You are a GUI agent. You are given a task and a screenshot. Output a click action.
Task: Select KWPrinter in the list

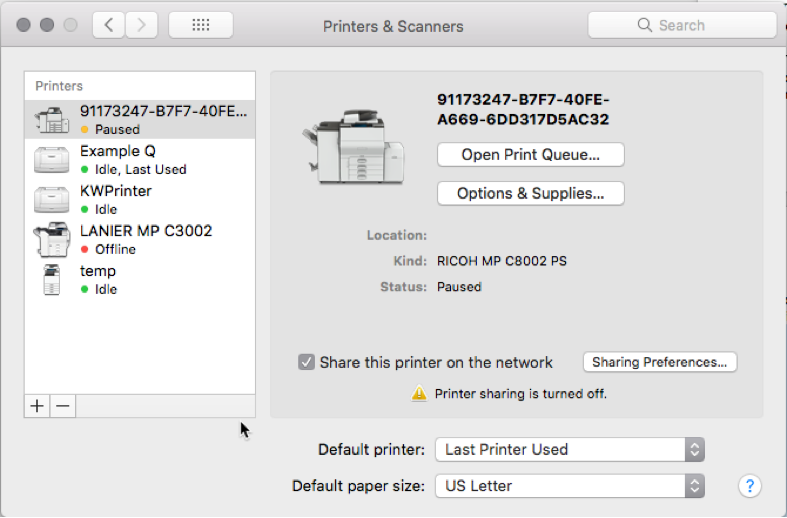[140, 199]
